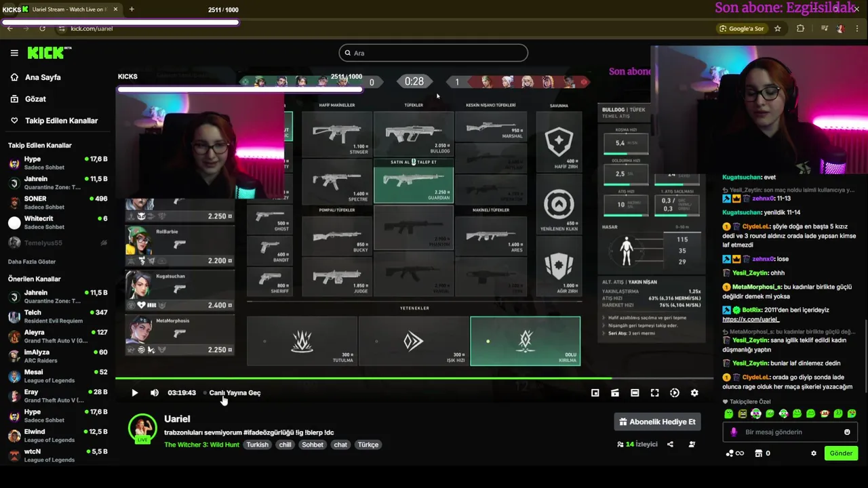Click the user icon next to share
The width and height of the screenshot is (868, 488).
coord(692,445)
